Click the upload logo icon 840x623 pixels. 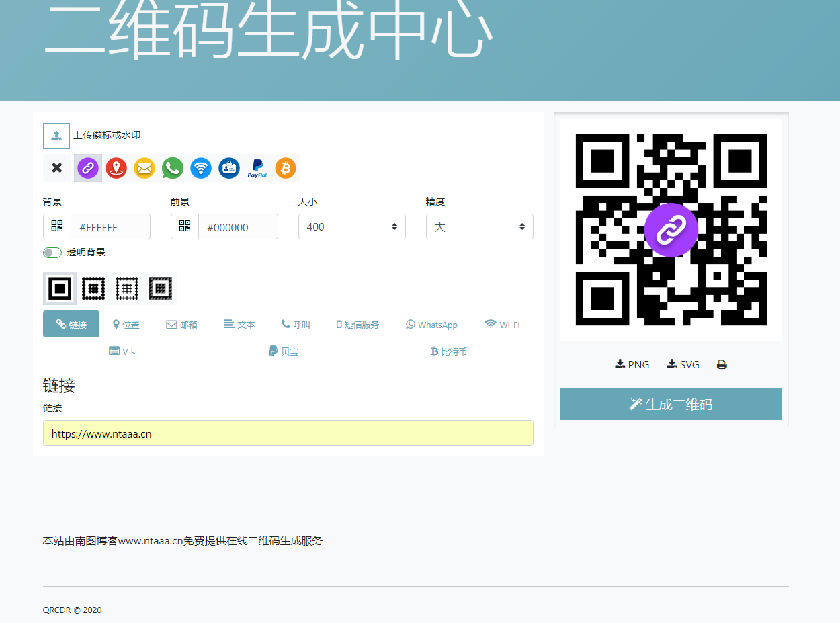pos(56,135)
